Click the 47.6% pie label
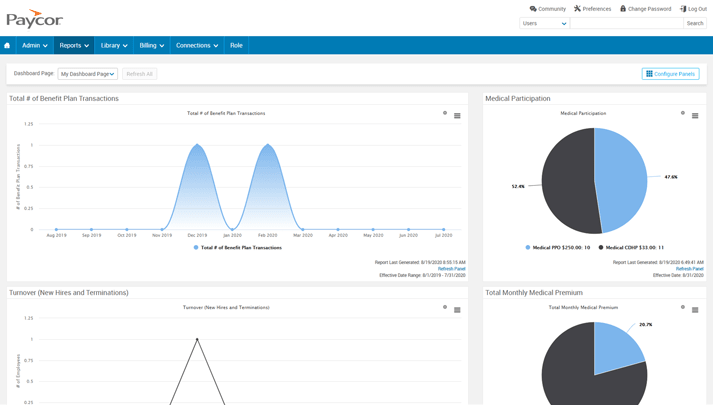 (671, 177)
